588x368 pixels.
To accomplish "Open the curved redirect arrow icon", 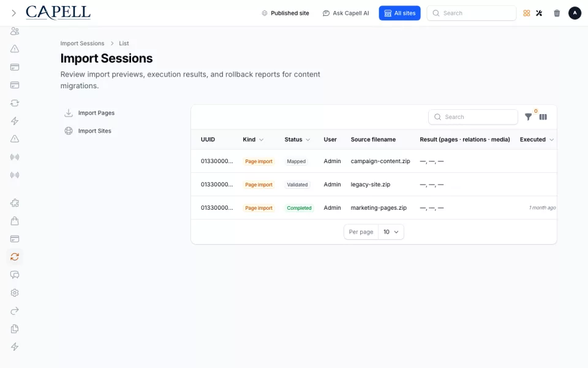I will tap(15, 311).
